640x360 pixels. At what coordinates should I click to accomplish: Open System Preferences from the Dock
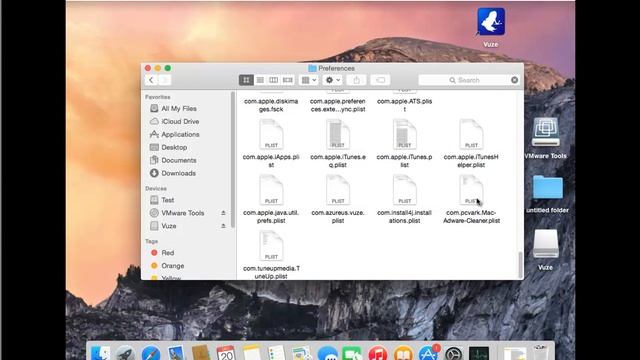pyautogui.click(x=453, y=353)
